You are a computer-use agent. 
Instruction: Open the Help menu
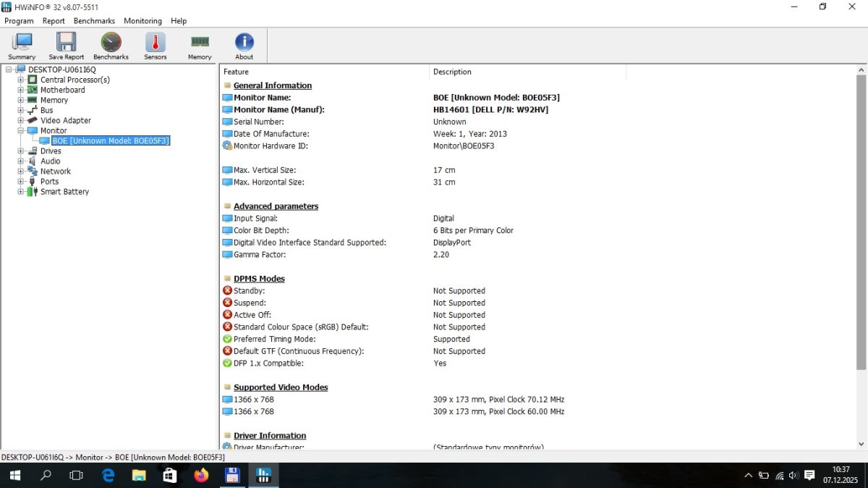(x=179, y=21)
